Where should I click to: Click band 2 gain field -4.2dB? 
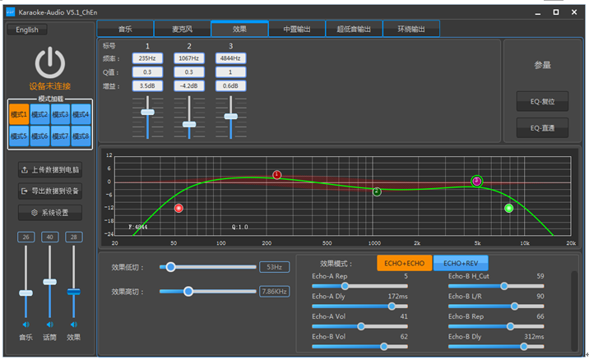pos(189,86)
